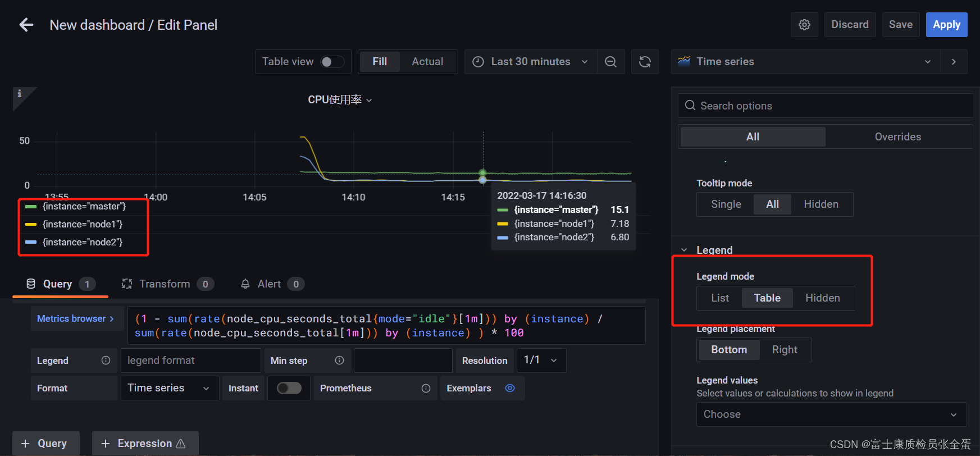Viewport: 980px width, 456px height.
Task: Select Fill panel size option
Action: click(x=380, y=62)
